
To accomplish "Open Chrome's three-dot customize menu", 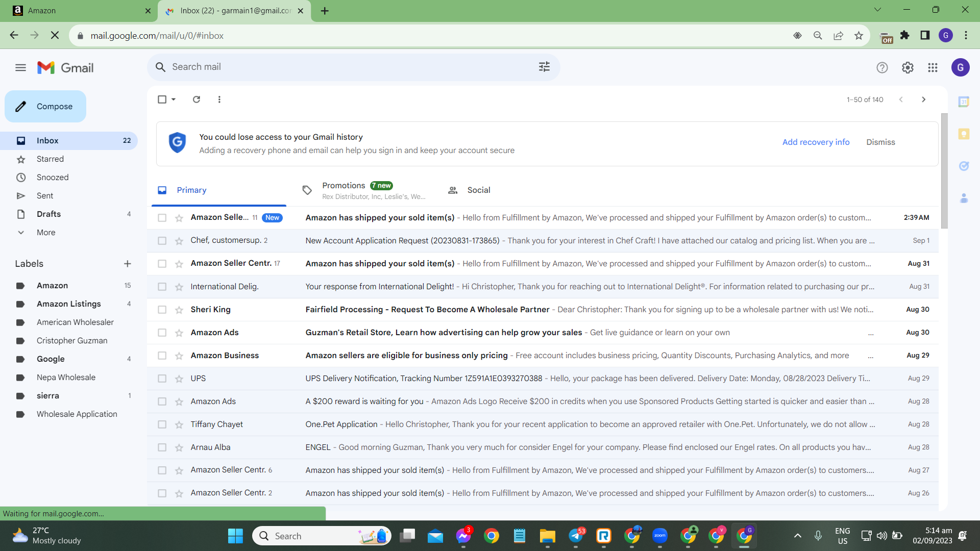I will pos(966,35).
